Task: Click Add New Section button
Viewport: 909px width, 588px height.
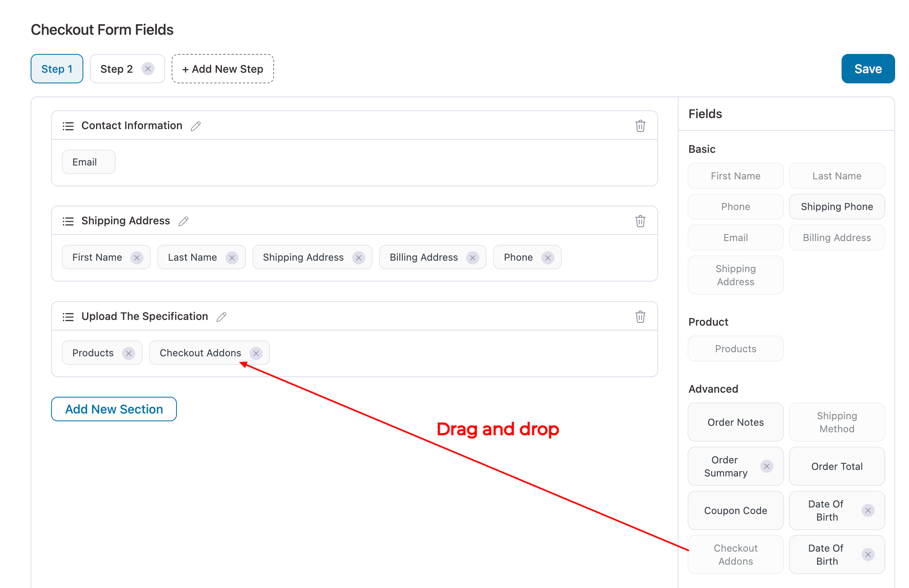Action: pyautogui.click(x=114, y=409)
